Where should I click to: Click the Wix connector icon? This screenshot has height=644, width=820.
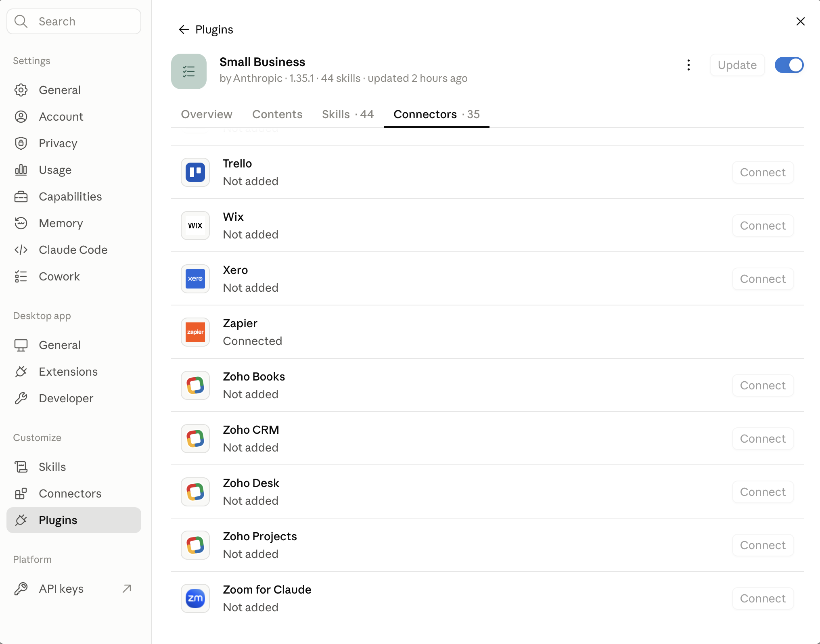tap(195, 226)
